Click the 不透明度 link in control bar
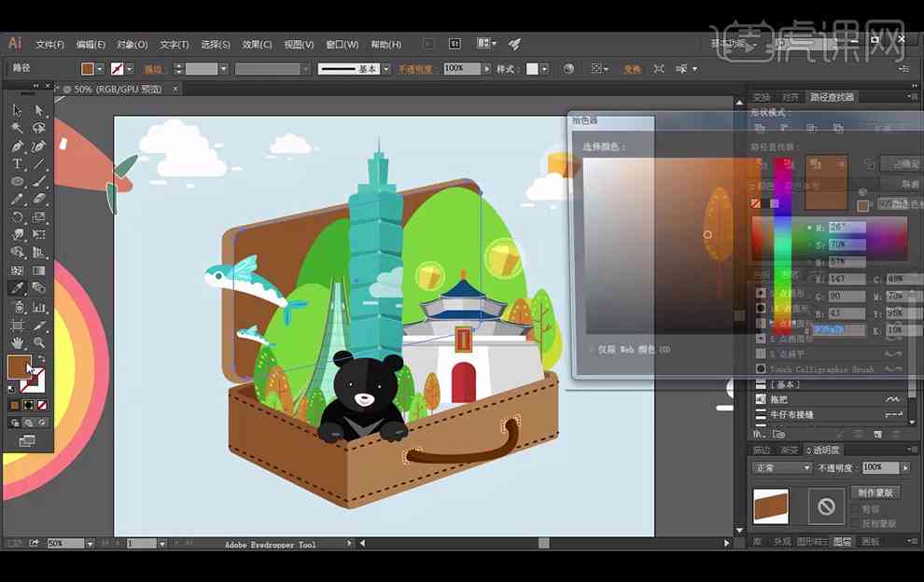This screenshot has width=924, height=582. tap(415, 70)
